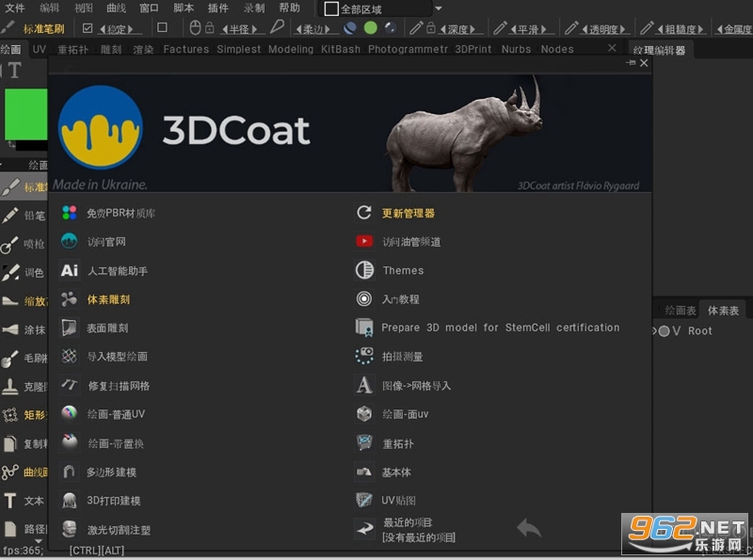Image resolution: width=753 pixels, height=560 pixels.
Task: Toggle the pen pressure icon for 平滑
Action: coord(500,28)
